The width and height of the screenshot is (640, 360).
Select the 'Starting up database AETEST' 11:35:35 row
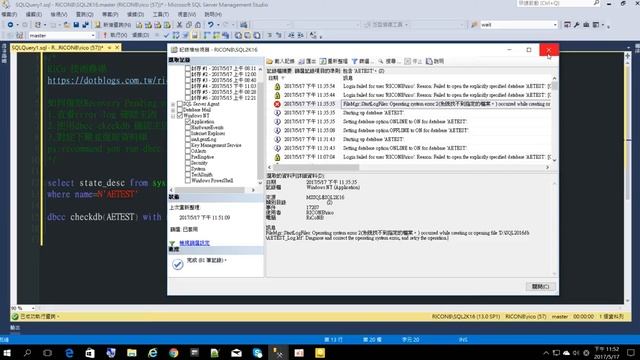(409, 113)
